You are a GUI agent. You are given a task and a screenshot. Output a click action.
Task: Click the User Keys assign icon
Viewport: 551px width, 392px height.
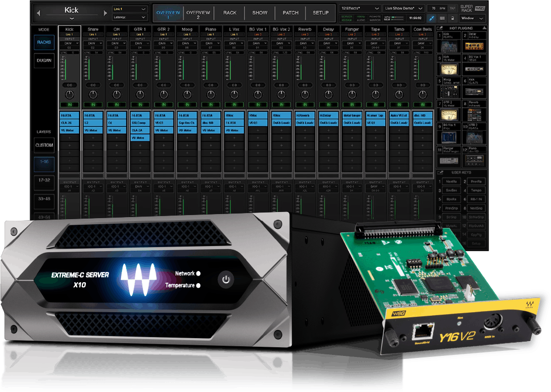[440, 173]
